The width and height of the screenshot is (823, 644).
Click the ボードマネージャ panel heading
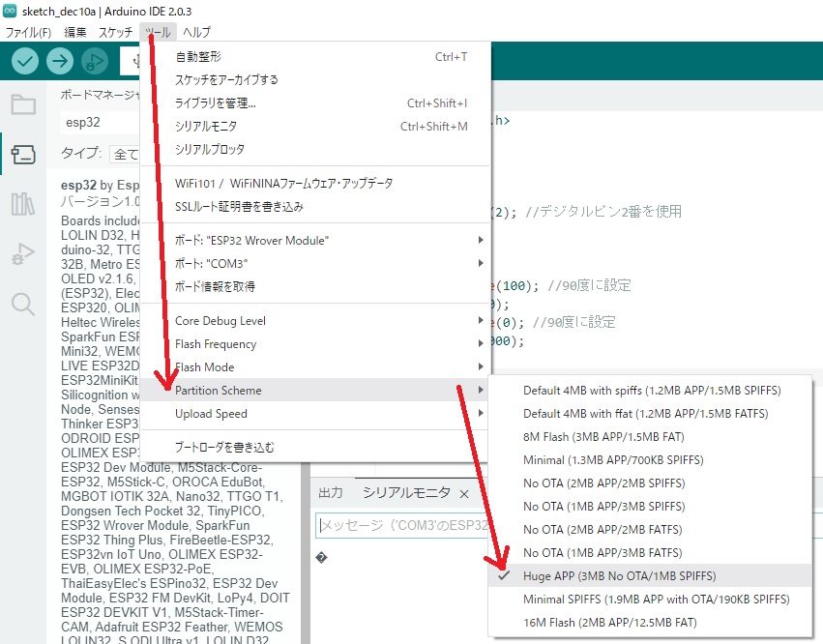coord(101,95)
